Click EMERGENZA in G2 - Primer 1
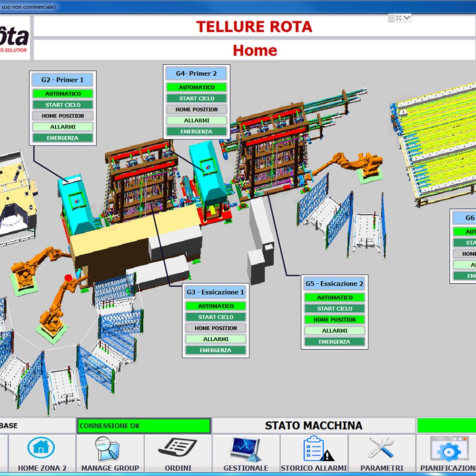This screenshot has height=476, width=476. tap(63, 138)
